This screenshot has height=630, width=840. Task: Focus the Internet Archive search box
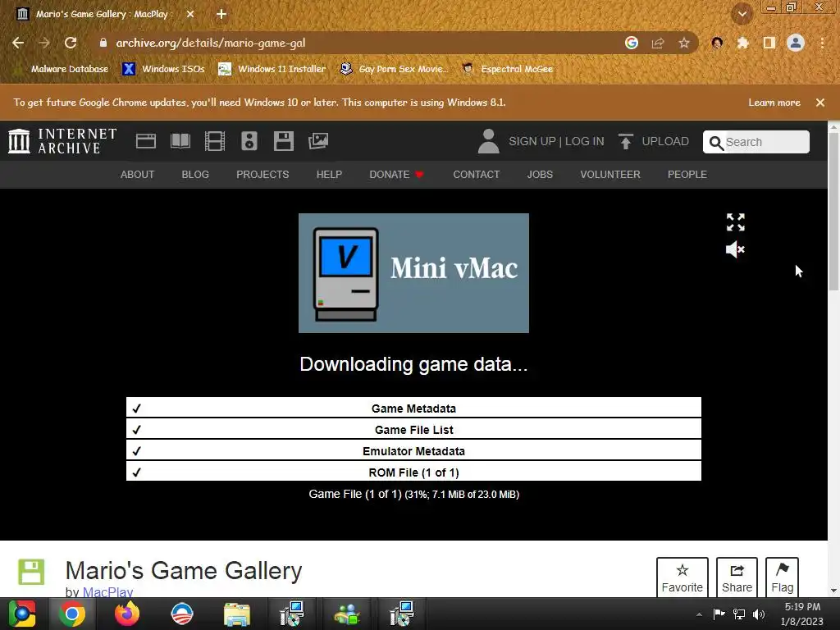[x=756, y=142]
